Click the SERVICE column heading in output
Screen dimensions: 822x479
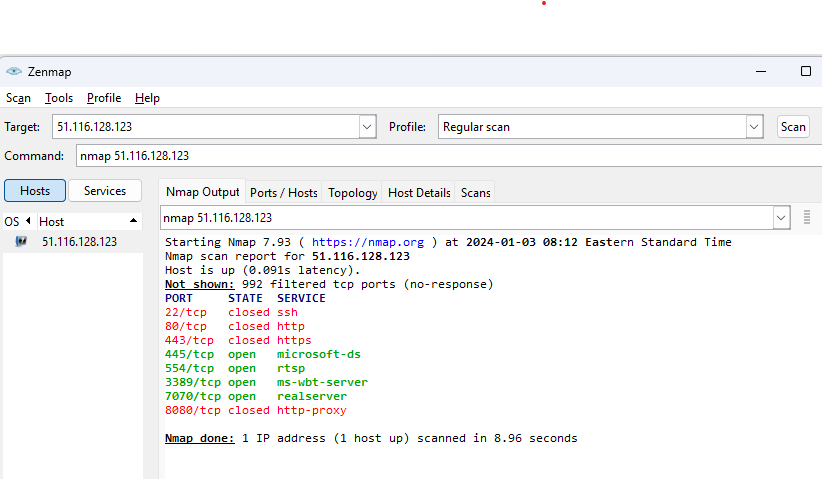301,298
